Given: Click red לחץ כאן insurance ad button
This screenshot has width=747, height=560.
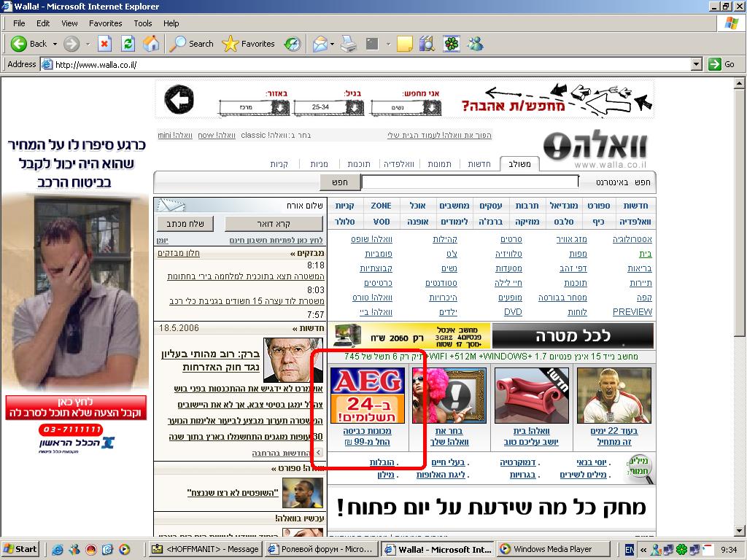Looking at the screenshot, I should click(76, 408).
